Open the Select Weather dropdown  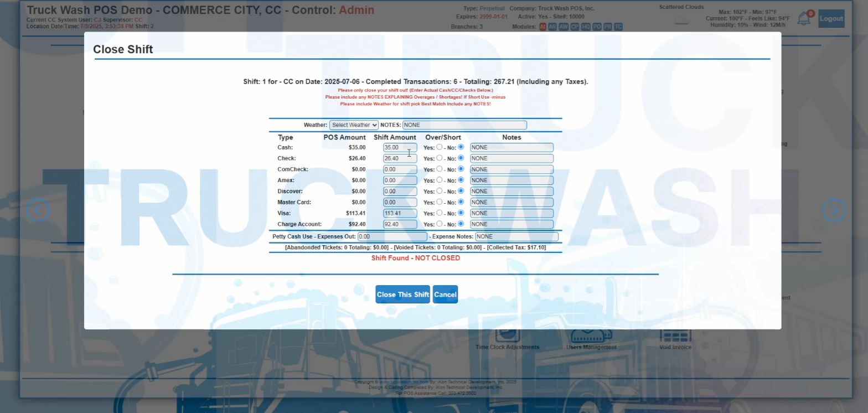click(354, 125)
